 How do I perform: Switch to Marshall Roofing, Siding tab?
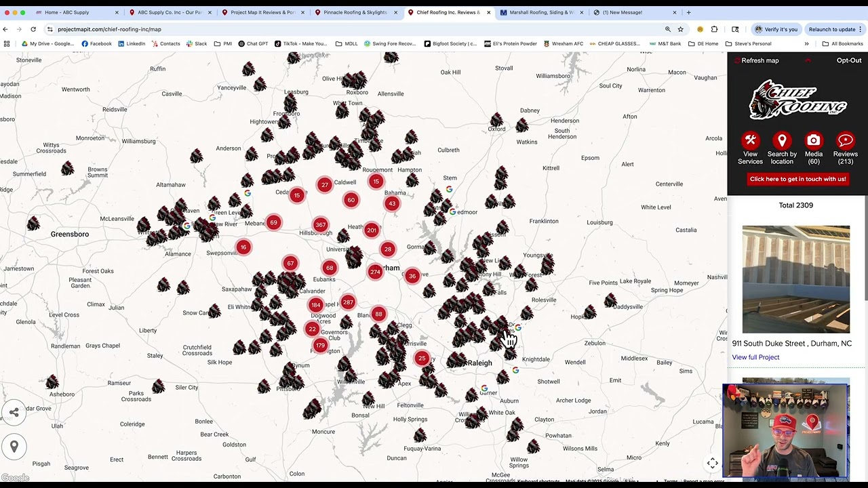tap(541, 12)
